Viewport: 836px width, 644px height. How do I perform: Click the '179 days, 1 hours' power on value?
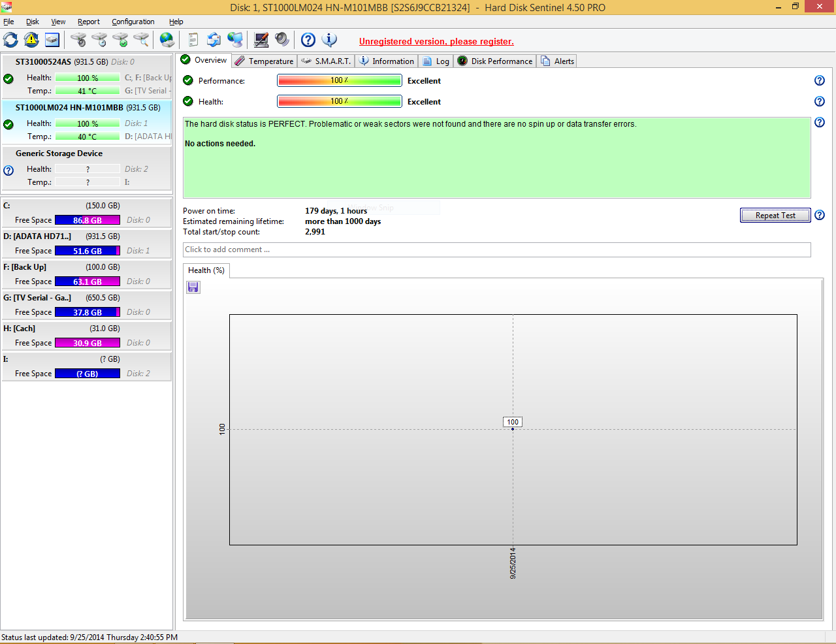point(336,211)
